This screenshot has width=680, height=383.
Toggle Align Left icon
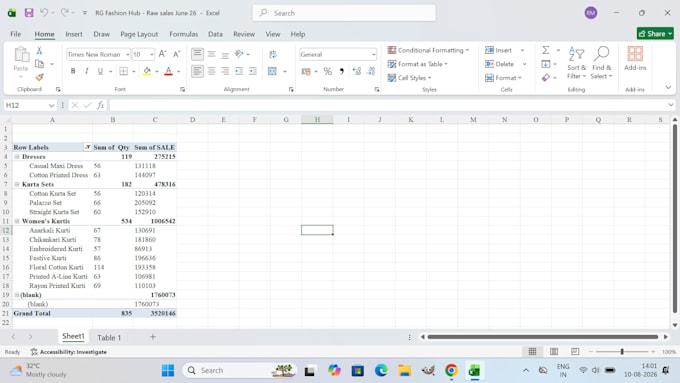[x=197, y=71]
